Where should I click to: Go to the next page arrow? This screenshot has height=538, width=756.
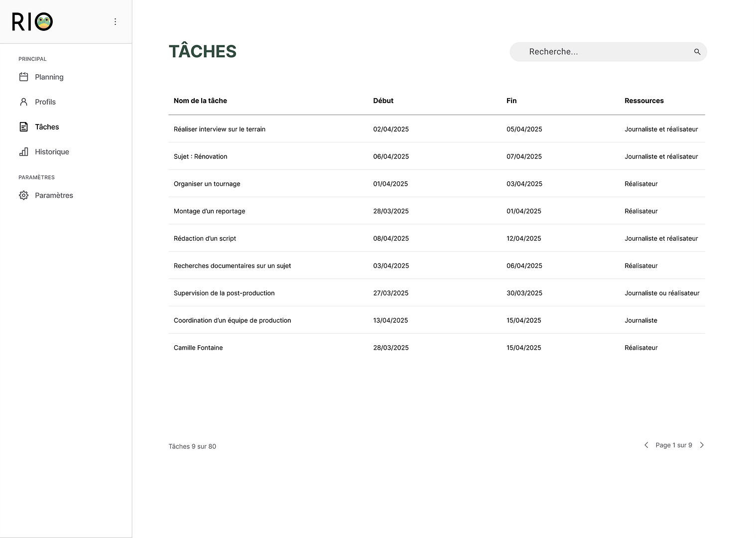[x=702, y=445]
